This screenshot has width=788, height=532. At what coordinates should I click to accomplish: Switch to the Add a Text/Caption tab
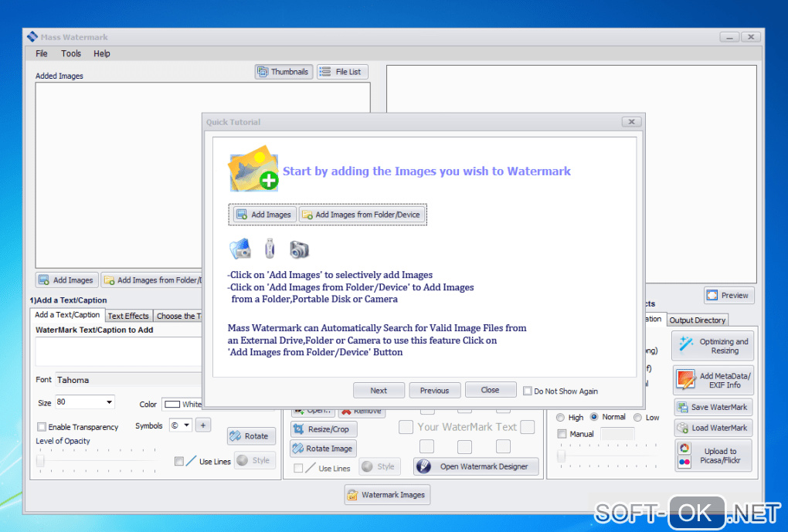67,315
